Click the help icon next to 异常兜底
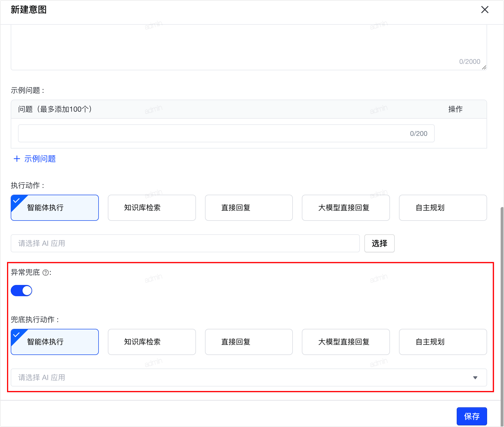504x427 pixels. 45,273
